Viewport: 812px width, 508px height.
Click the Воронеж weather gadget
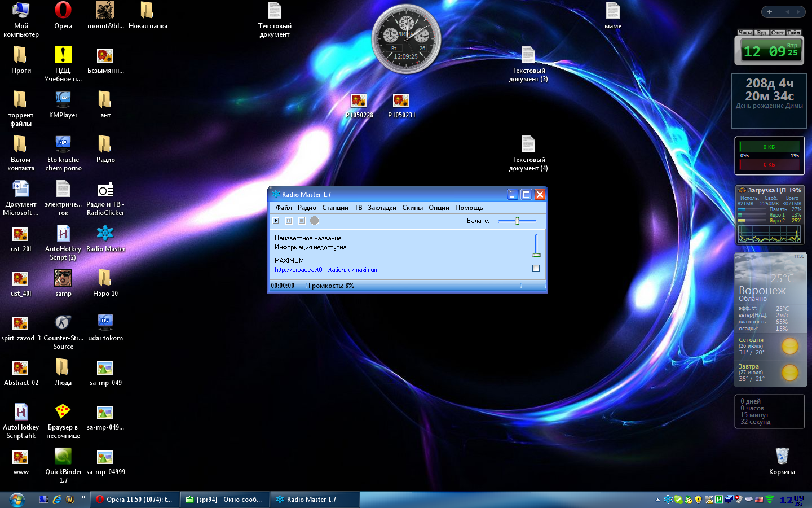click(770, 319)
